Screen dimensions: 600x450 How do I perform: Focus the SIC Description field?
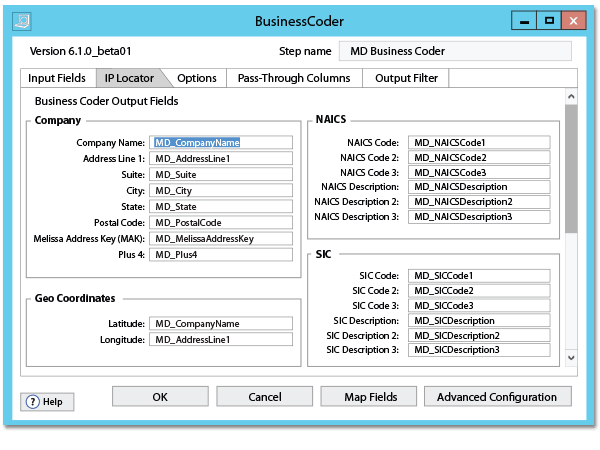coord(479,320)
